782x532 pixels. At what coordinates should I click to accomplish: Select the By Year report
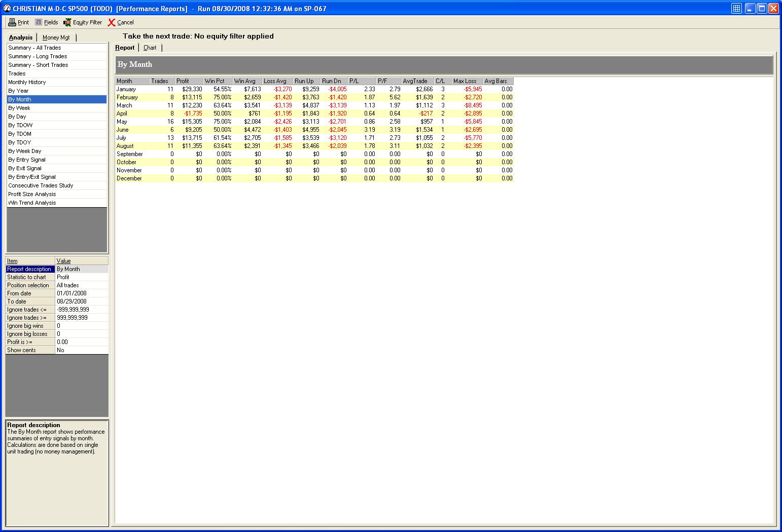click(57, 91)
